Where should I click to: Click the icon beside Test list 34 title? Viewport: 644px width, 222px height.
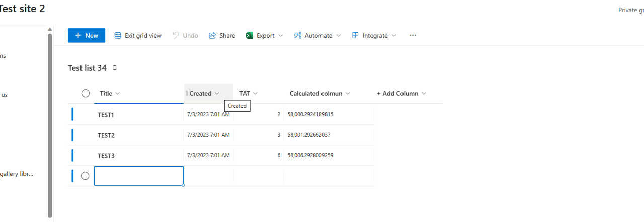pos(115,68)
